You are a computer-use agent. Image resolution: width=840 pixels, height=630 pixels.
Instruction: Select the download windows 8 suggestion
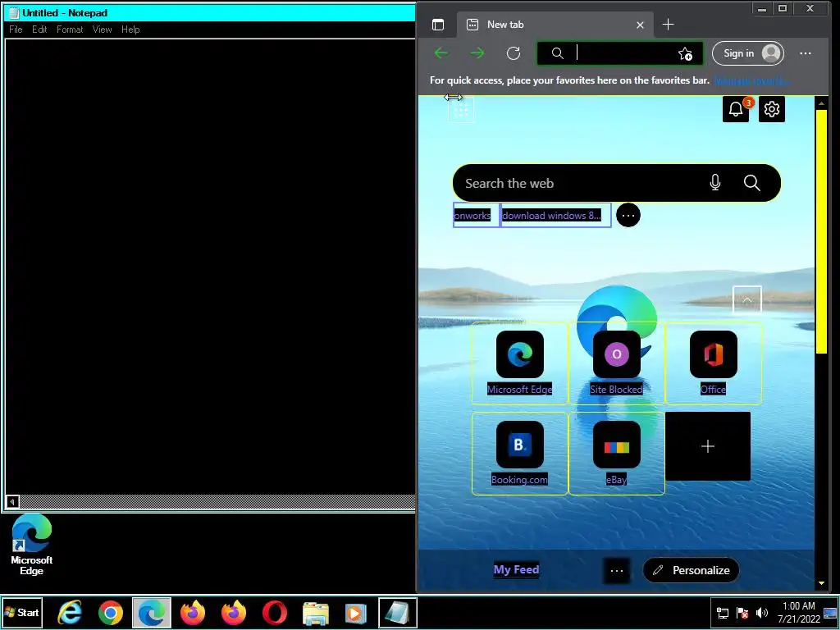[555, 216]
